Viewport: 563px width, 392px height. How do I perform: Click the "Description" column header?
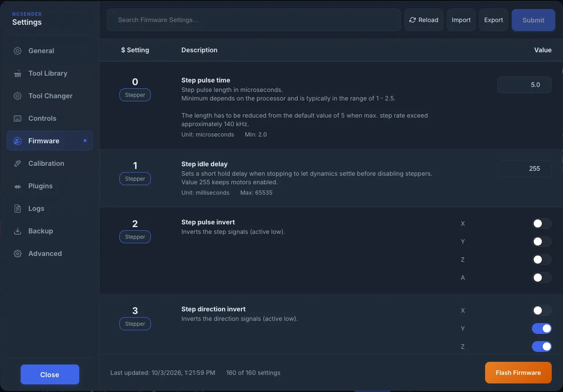tap(200, 50)
